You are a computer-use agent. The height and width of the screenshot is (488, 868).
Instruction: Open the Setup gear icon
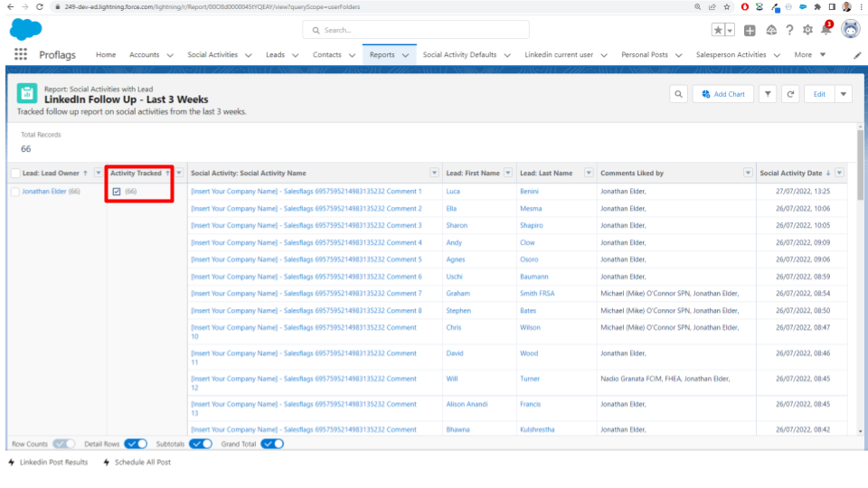pos(807,30)
